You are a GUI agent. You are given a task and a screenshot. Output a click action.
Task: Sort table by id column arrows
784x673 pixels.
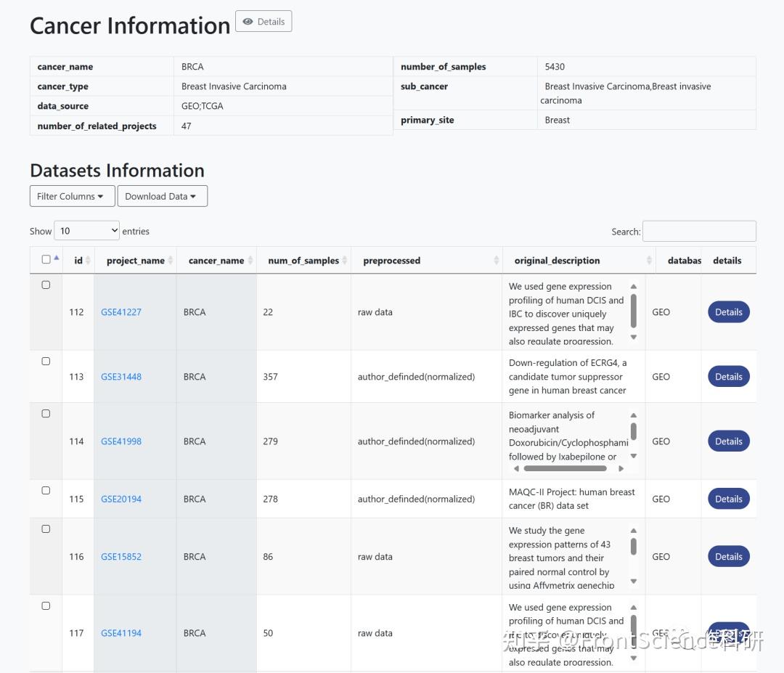pyautogui.click(x=87, y=261)
